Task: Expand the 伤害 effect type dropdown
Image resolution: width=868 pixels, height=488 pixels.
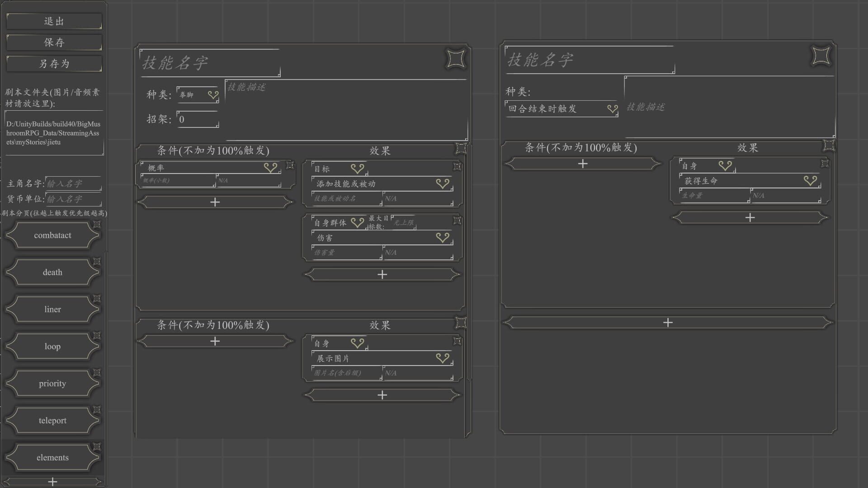Action: [x=382, y=238]
